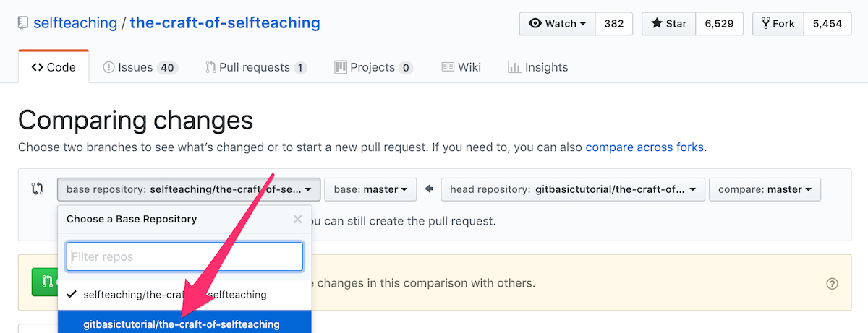Screen dimensions: 868x333
Task: Expand the head repository dropdown
Action: [573, 189]
